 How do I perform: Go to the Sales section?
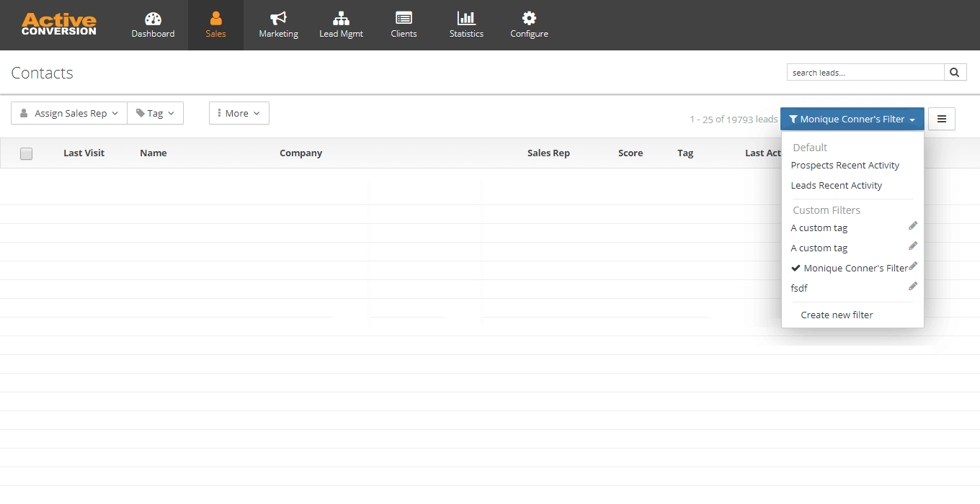pos(215,25)
